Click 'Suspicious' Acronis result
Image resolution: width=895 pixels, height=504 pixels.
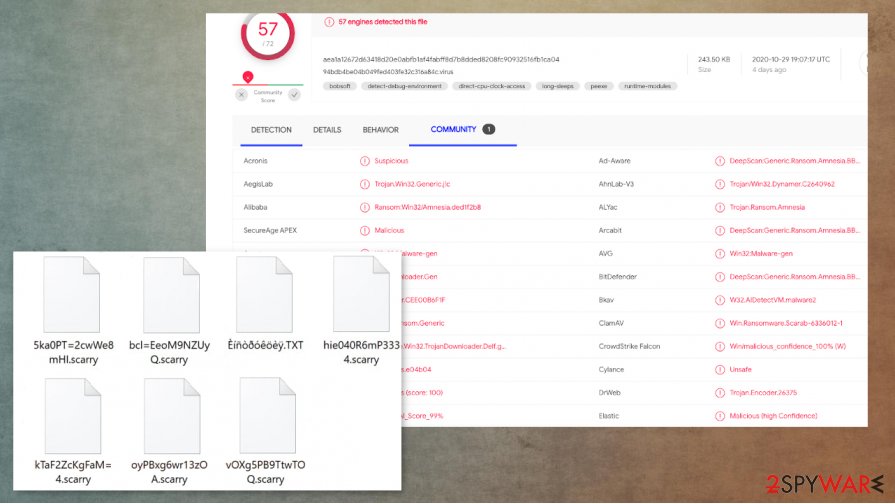(x=391, y=161)
